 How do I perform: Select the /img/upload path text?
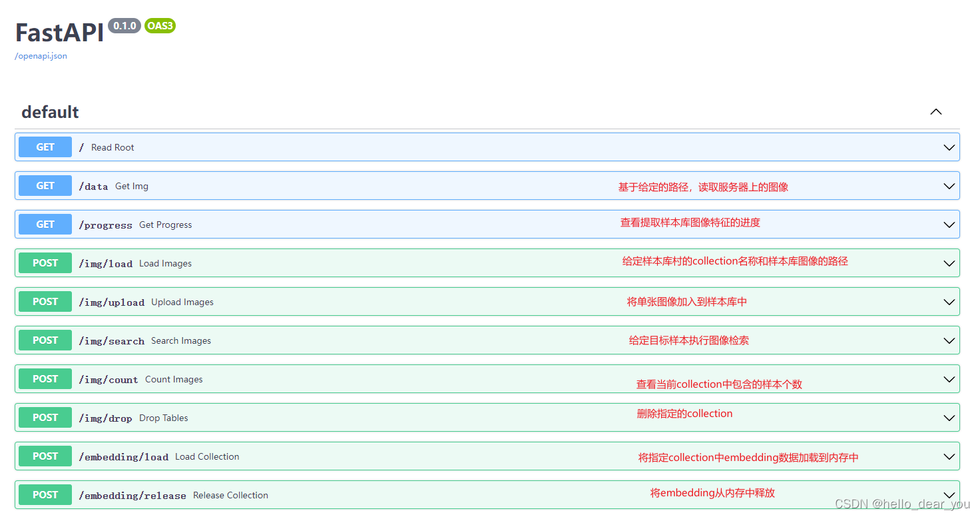[x=111, y=302]
